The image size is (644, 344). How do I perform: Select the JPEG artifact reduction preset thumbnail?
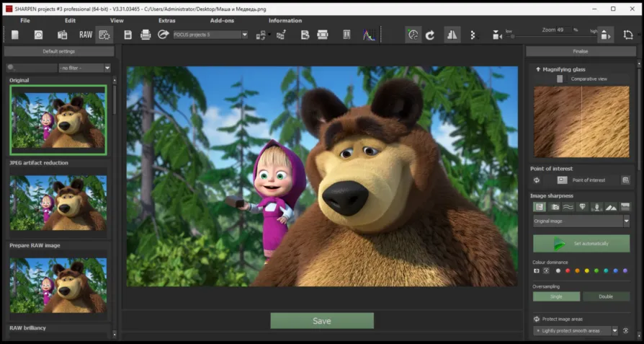pos(58,203)
